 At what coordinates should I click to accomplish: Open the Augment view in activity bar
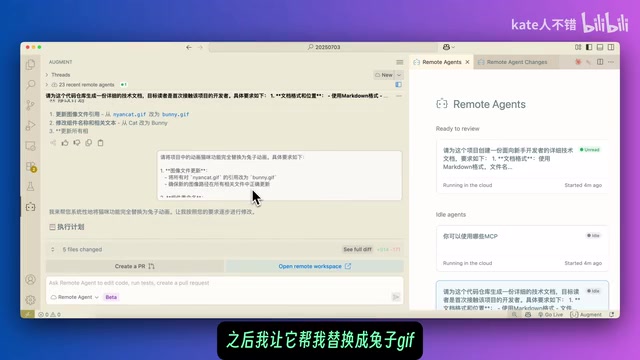pyautogui.click(x=31, y=207)
